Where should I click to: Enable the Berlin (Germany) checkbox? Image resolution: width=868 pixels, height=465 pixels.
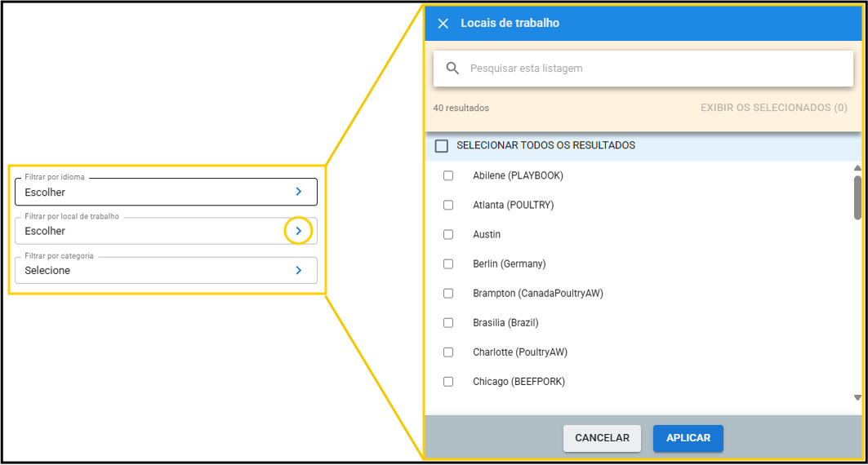(448, 263)
